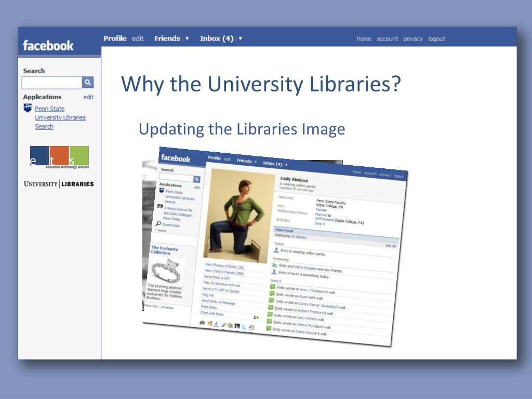The width and height of the screenshot is (532, 399).
Task: Click the edit link next to Applications in the slide's sidebar
Action: [x=88, y=97]
